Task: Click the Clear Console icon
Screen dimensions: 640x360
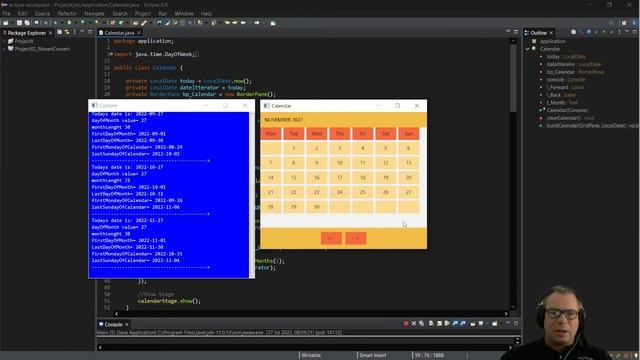Action: pos(431,324)
